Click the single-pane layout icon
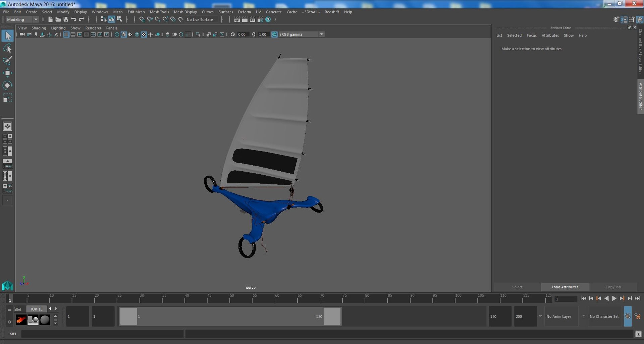Viewport: 644px width, 344px height. click(x=7, y=126)
